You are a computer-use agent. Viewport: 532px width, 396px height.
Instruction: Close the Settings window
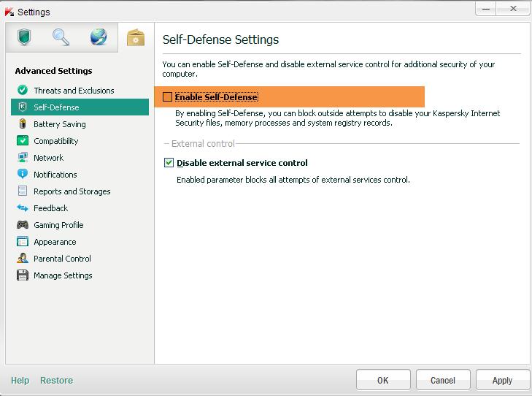[x=513, y=9]
